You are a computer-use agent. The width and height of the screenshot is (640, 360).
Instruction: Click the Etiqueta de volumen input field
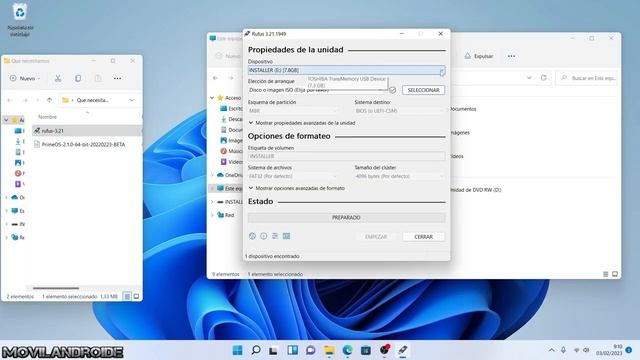click(x=346, y=156)
